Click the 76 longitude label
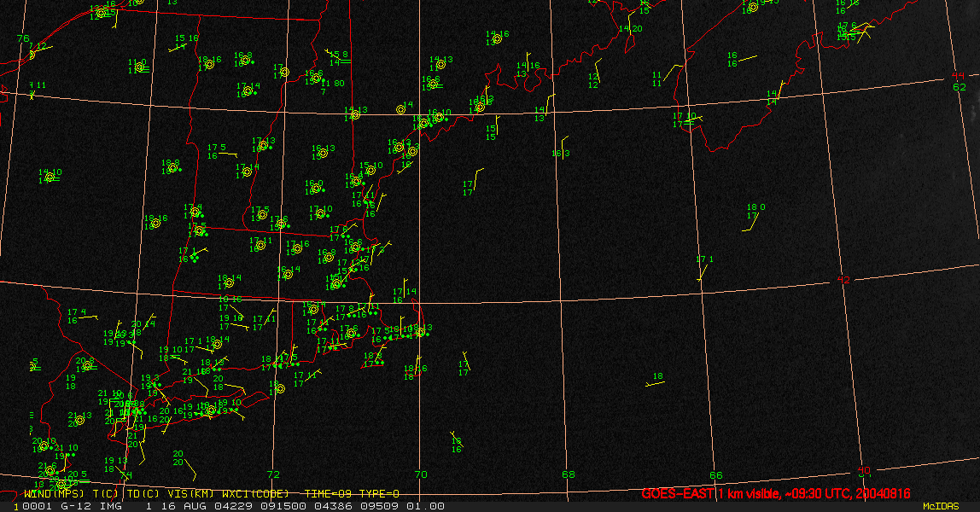980x512 pixels. coord(23,38)
